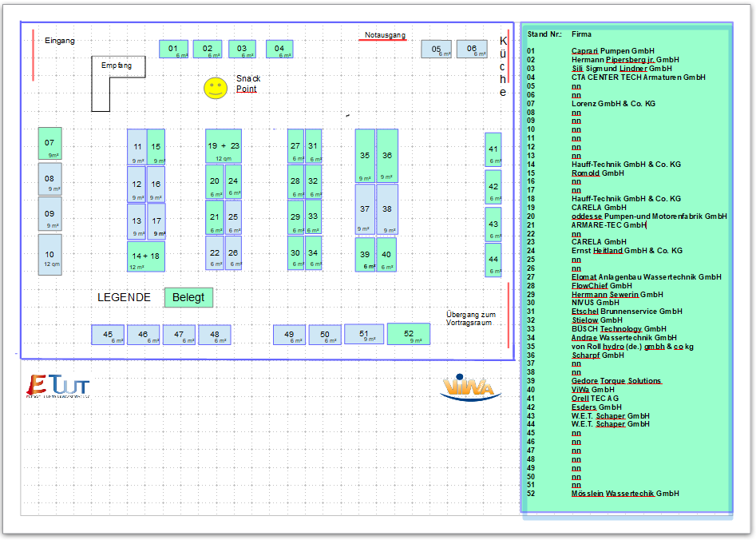Select booth 03 box
The width and height of the screenshot is (756, 540).
pyautogui.click(x=242, y=50)
